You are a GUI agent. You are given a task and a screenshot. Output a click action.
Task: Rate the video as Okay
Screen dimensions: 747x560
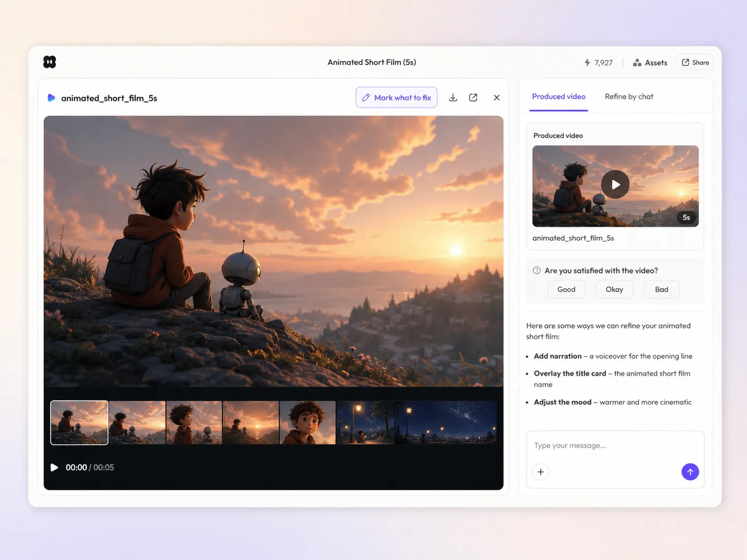tap(614, 289)
